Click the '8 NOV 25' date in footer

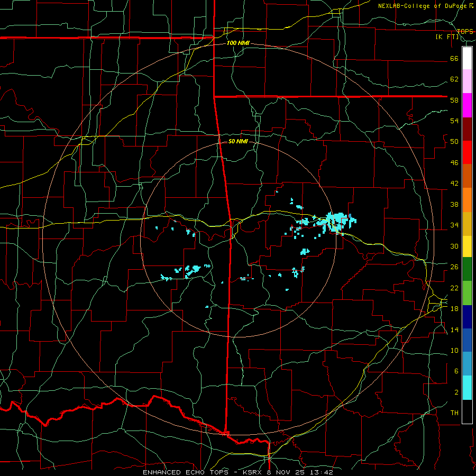pyautogui.click(x=287, y=472)
